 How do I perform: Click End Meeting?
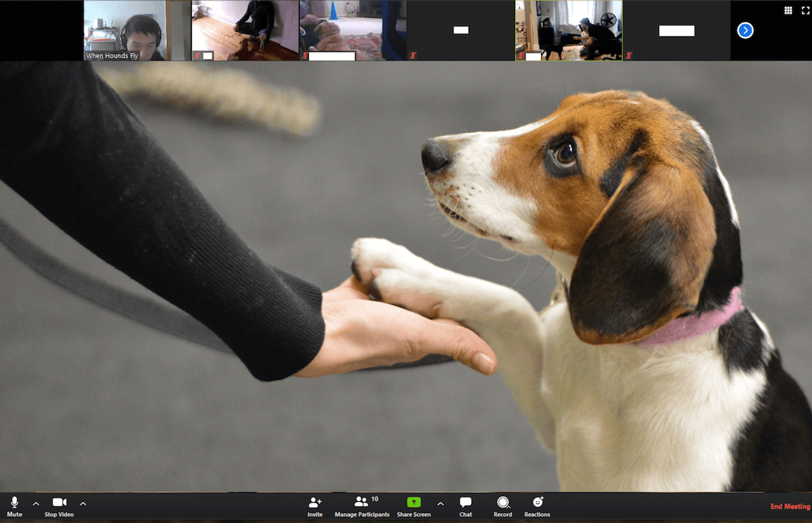click(x=790, y=506)
